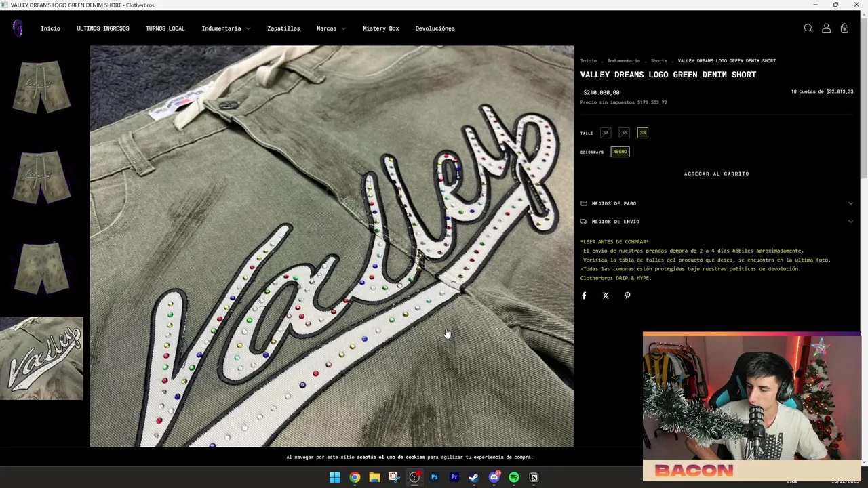The width and height of the screenshot is (868, 488).
Task: Open File Explorer from taskbar
Action: click(x=374, y=477)
